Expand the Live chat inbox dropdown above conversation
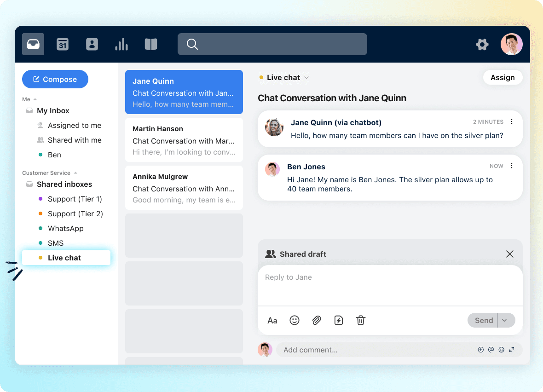 pyautogui.click(x=306, y=78)
